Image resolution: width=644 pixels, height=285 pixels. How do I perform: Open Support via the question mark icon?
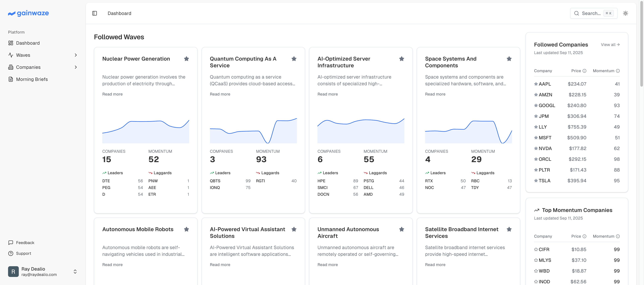point(11,253)
